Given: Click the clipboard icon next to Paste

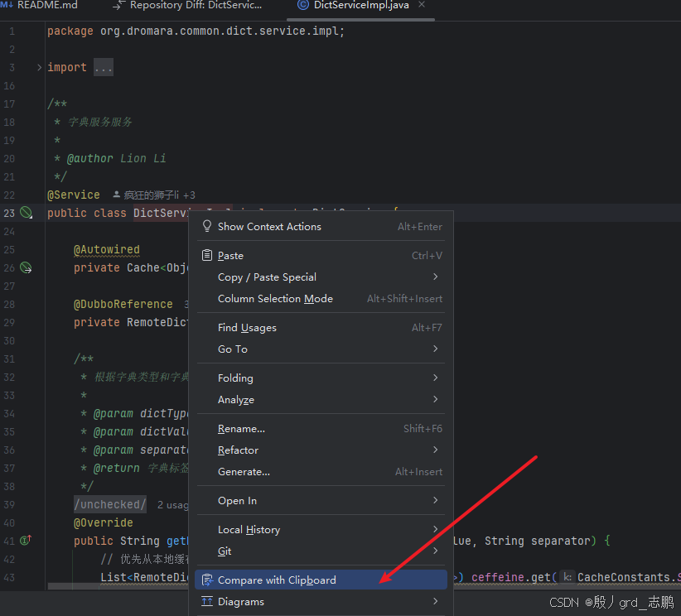Looking at the screenshot, I should tap(207, 255).
